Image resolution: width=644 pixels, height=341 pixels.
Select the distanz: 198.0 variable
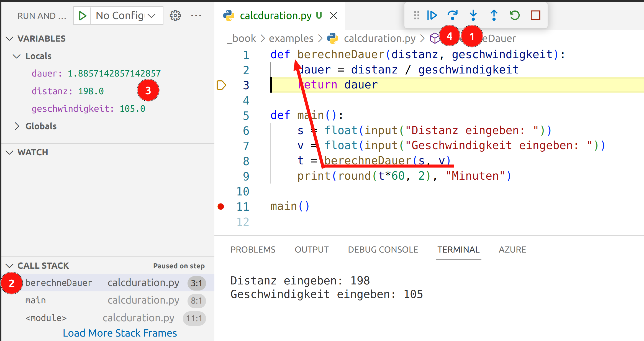click(68, 91)
